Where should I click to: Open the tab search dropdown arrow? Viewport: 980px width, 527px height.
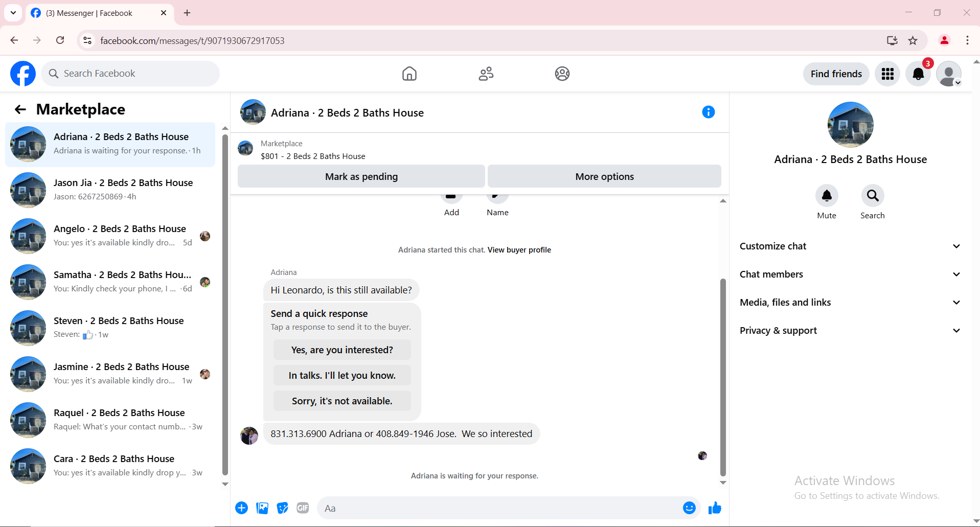point(13,13)
